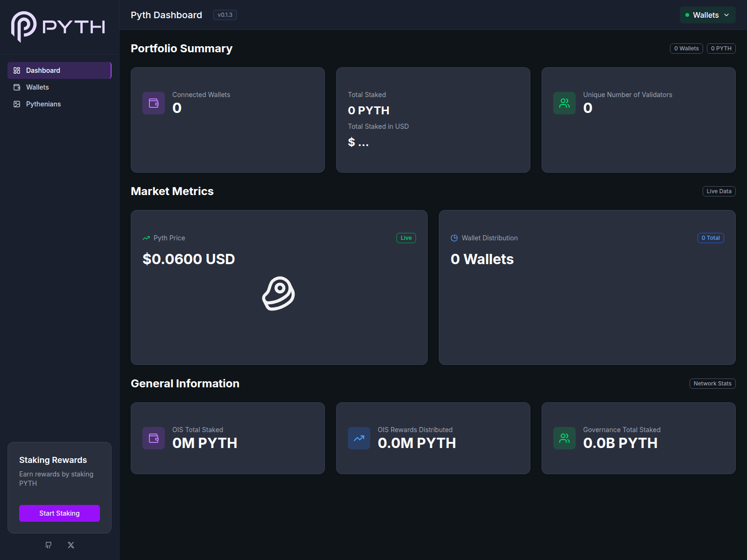This screenshot has width=747, height=560.
Task: Click the chevron on the Wallets dropdown
Action: [x=726, y=15]
